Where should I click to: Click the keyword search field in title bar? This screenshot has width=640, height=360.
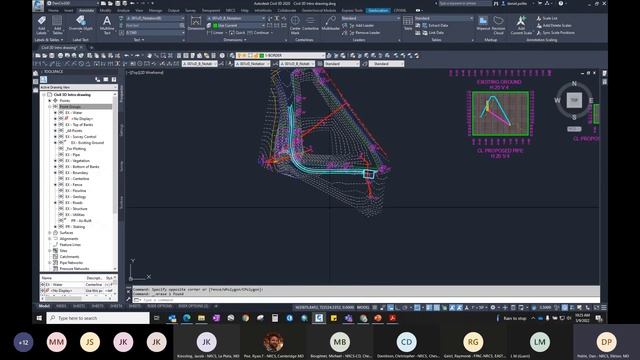tap(465, 3)
